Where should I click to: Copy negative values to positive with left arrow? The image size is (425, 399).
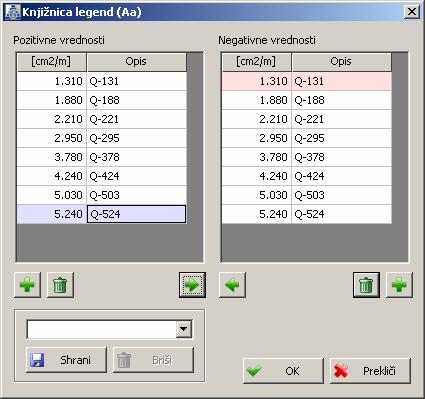tap(232, 285)
